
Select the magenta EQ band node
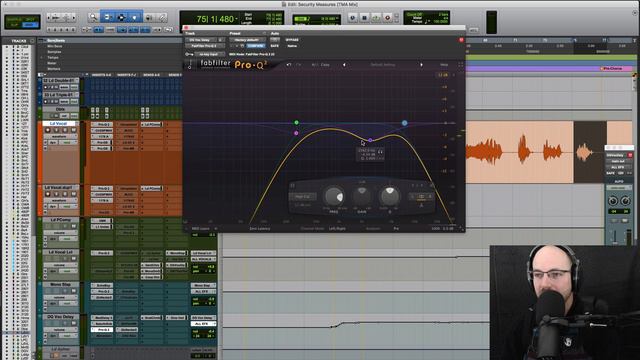[x=296, y=133]
